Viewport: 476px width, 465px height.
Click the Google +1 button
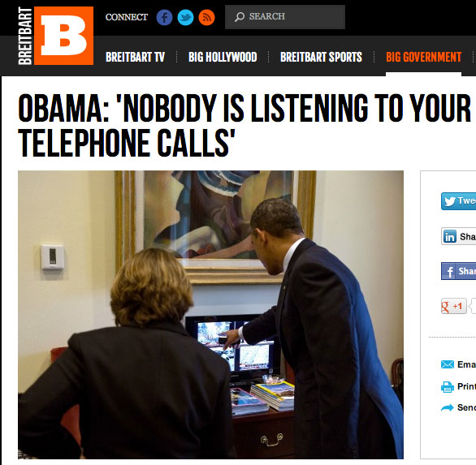click(x=454, y=306)
